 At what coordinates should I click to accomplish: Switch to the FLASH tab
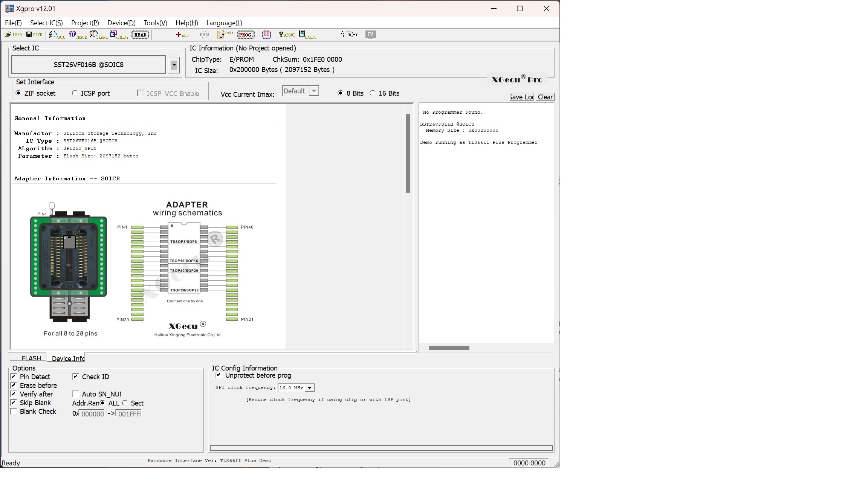[31, 358]
